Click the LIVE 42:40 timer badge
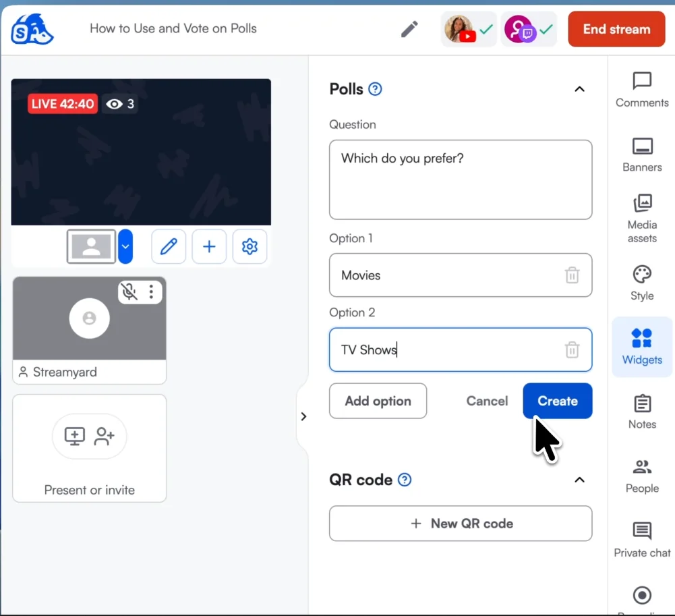 coord(63,104)
